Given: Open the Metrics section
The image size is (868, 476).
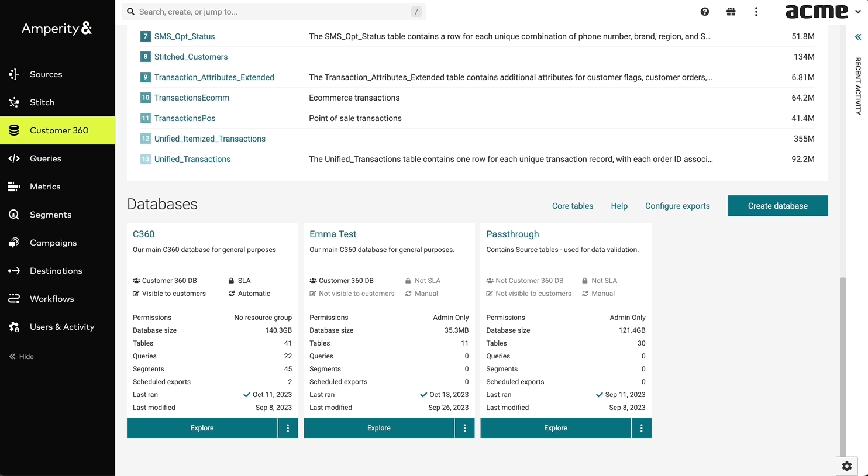Looking at the screenshot, I should (x=13, y=187).
